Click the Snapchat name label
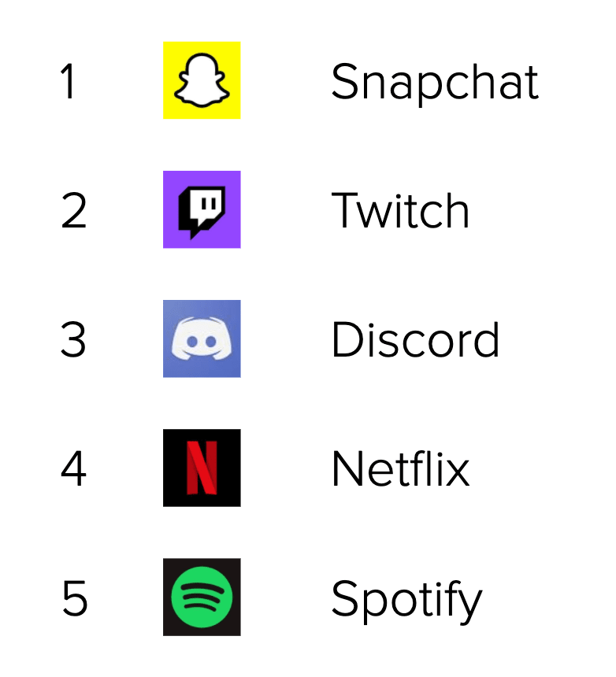 click(x=435, y=81)
